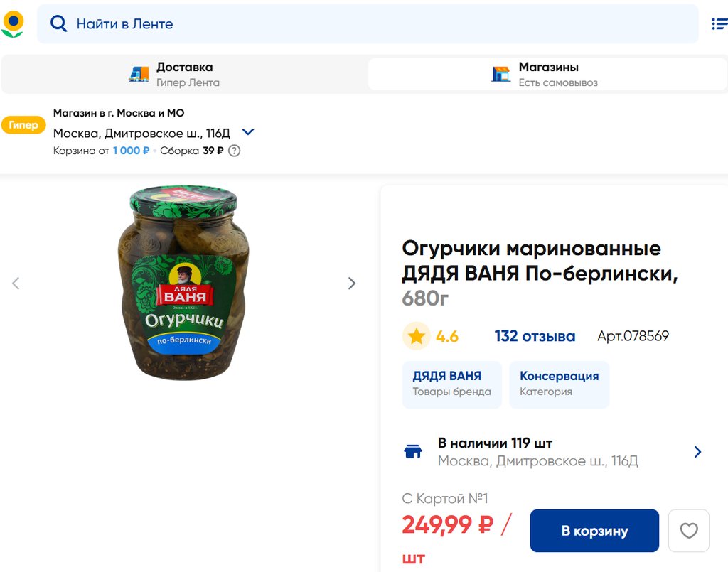The width and height of the screenshot is (728, 572).
Task: Open the catalog list menu icon
Action: point(719,24)
